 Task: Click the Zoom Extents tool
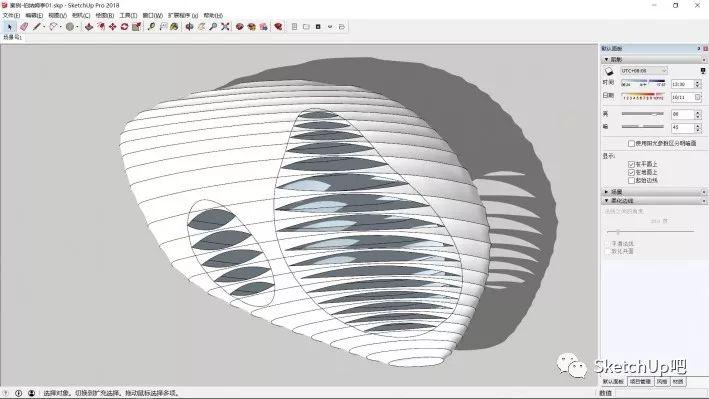coord(225,27)
